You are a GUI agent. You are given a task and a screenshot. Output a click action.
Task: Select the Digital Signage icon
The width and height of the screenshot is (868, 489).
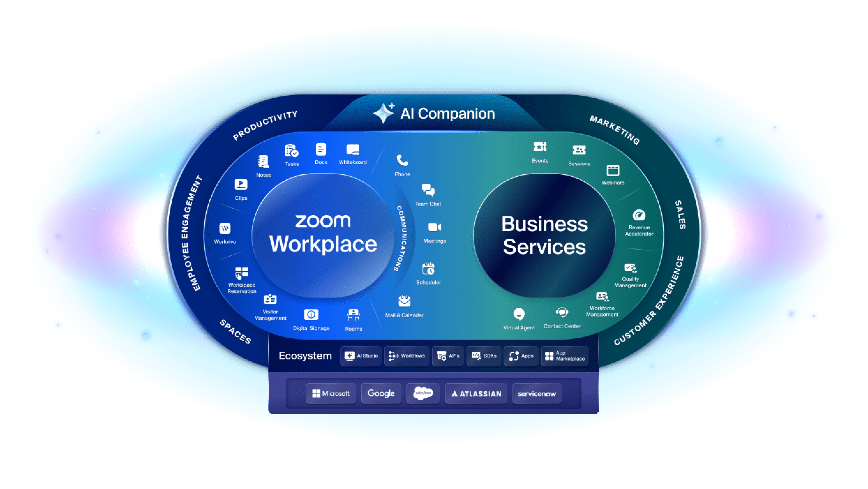point(312,310)
